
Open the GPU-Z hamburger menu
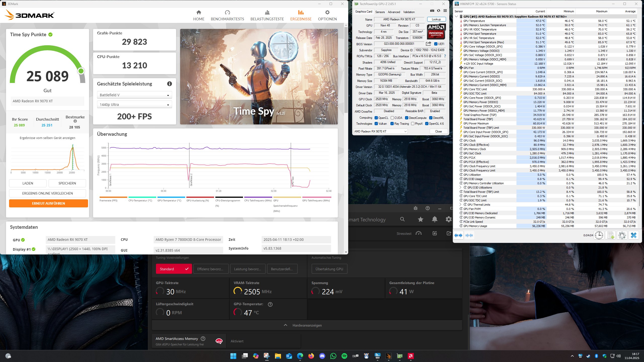tap(445, 11)
